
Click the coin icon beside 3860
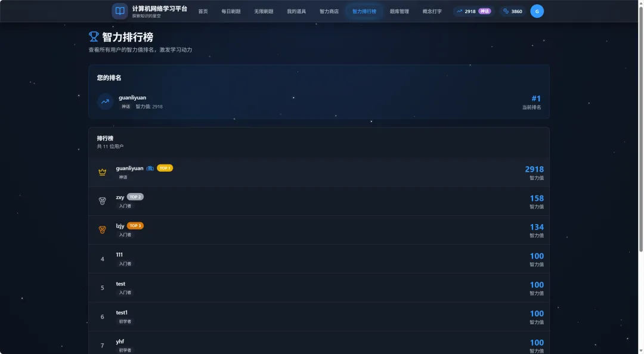(x=506, y=11)
